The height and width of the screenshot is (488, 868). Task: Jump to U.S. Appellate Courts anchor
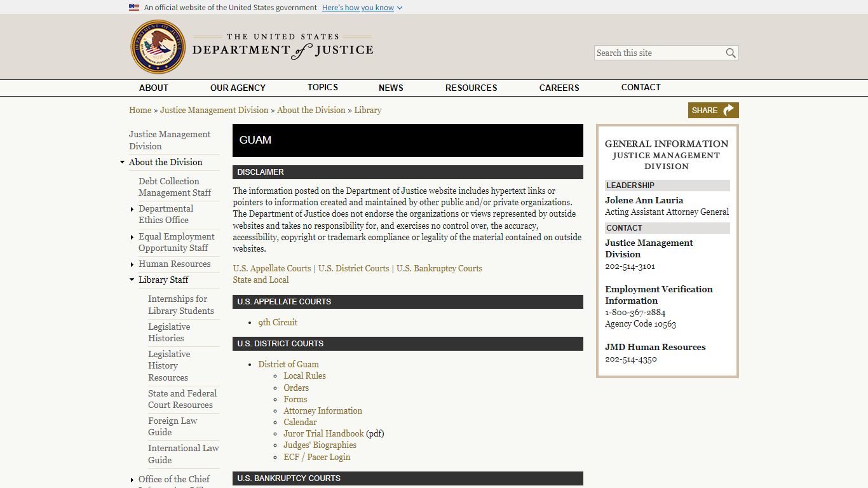[x=272, y=268]
